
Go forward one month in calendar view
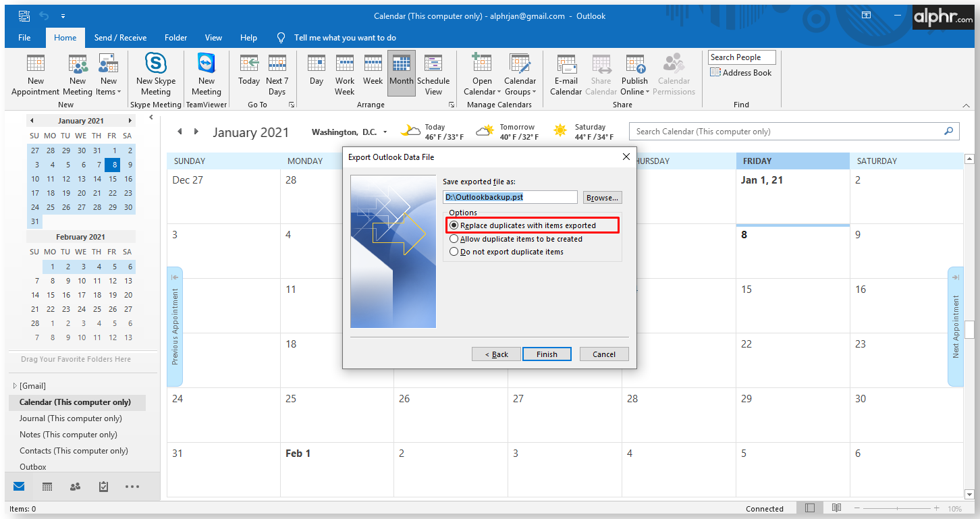pos(196,132)
